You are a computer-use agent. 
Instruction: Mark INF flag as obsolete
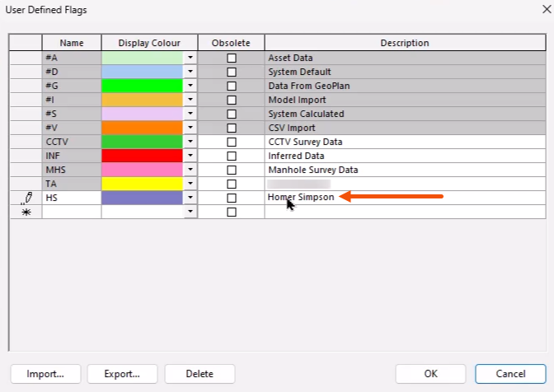[x=232, y=156]
